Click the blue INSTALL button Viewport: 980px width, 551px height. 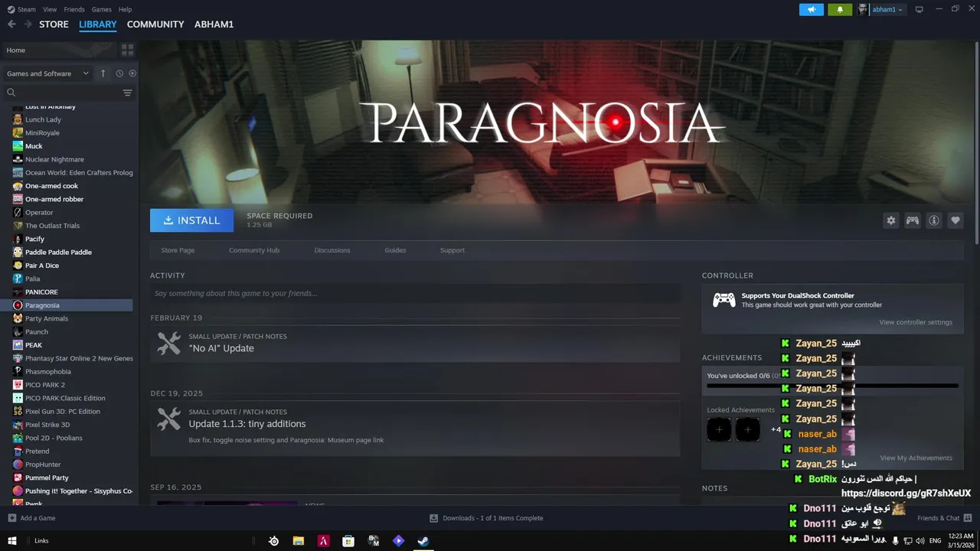(191, 220)
